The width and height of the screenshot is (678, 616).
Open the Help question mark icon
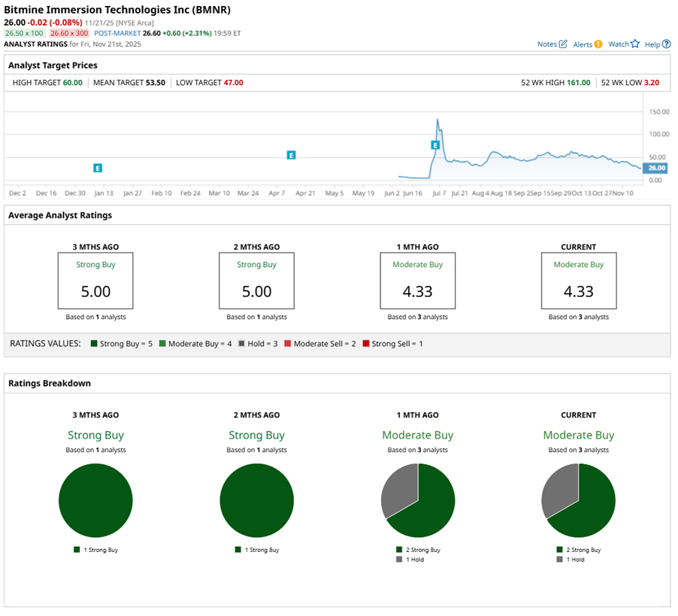(666, 44)
